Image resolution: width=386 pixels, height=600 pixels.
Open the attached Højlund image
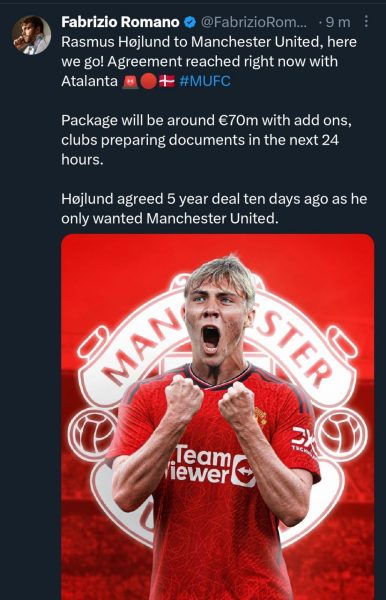click(x=218, y=417)
